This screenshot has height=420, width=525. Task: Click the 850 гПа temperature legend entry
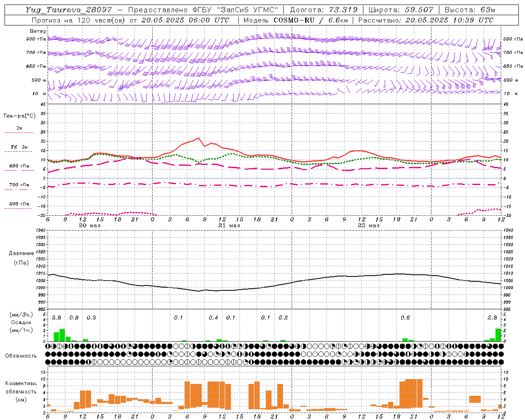[x=19, y=166]
